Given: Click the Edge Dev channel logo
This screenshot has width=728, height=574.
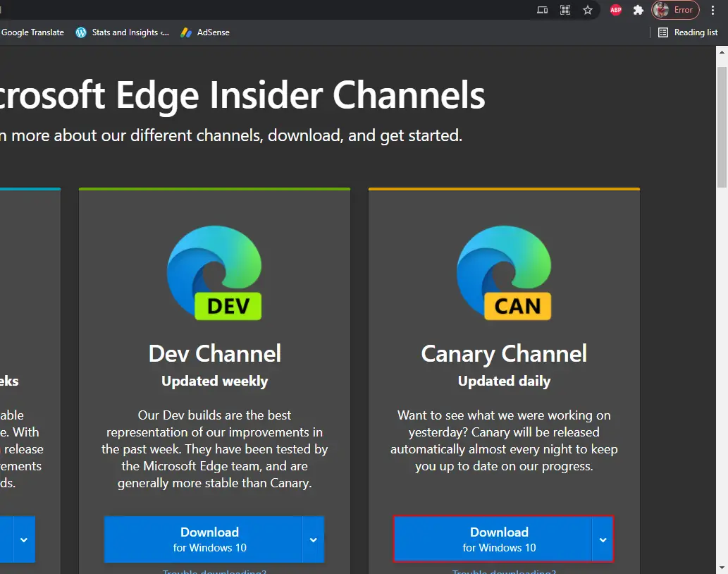Looking at the screenshot, I should [x=214, y=273].
